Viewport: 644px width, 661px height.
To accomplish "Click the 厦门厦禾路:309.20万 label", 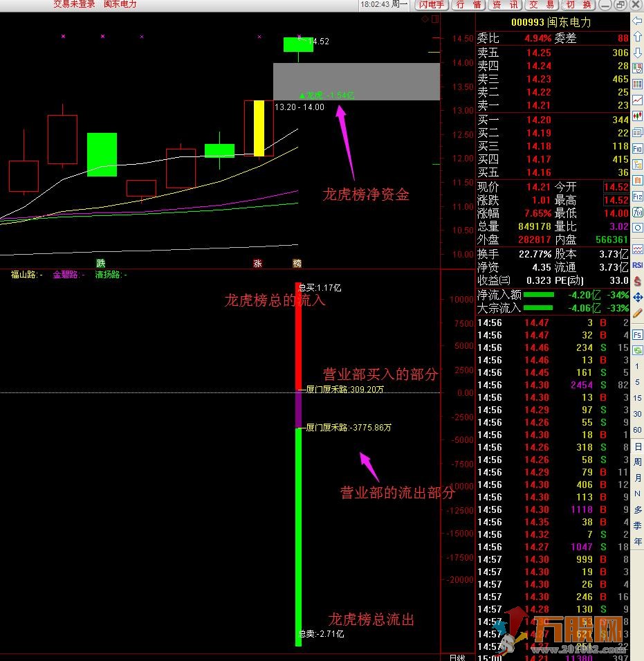I will tap(344, 389).
